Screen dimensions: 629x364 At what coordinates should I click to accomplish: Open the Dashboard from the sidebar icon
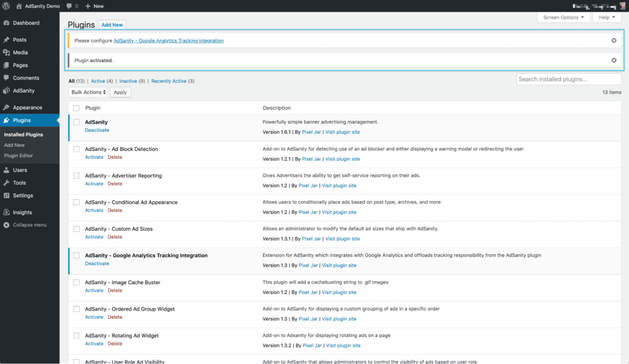coord(9,23)
